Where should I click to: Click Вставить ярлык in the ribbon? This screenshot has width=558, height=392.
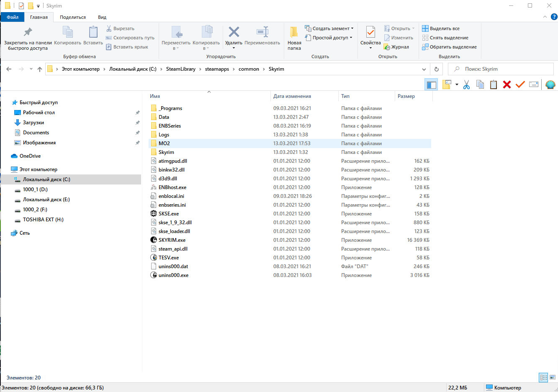[x=127, y=47]
